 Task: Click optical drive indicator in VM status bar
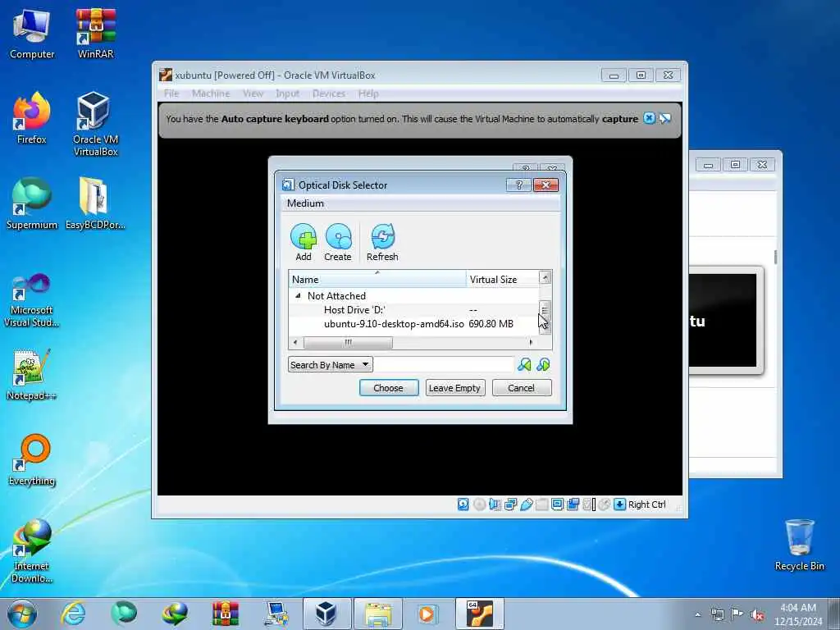tap(479, 504)
